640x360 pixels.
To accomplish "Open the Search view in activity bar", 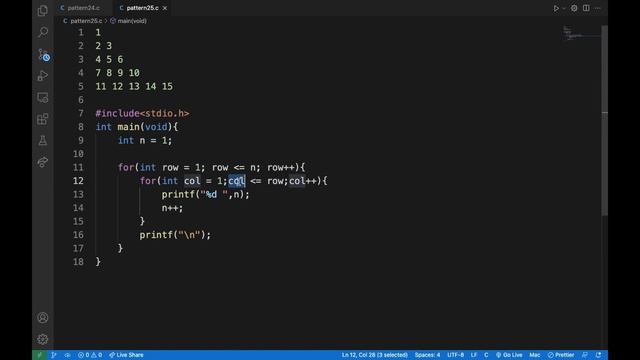I will point(42,32).
